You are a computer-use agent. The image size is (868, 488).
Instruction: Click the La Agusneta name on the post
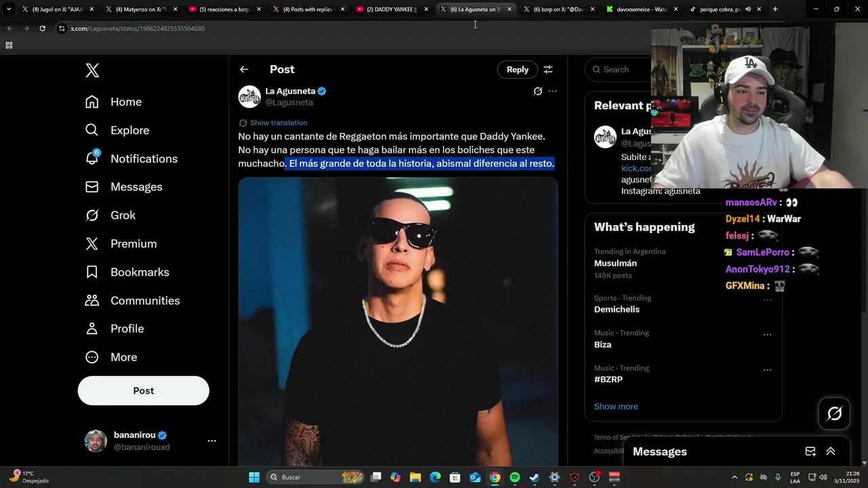coord(290,91)
